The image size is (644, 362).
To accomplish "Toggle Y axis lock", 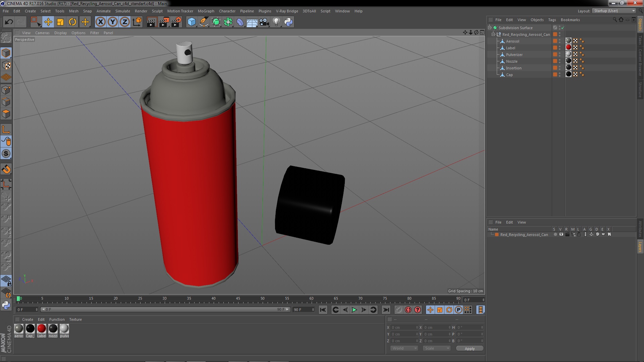I will pyautogui.click(x=113, y=22).
